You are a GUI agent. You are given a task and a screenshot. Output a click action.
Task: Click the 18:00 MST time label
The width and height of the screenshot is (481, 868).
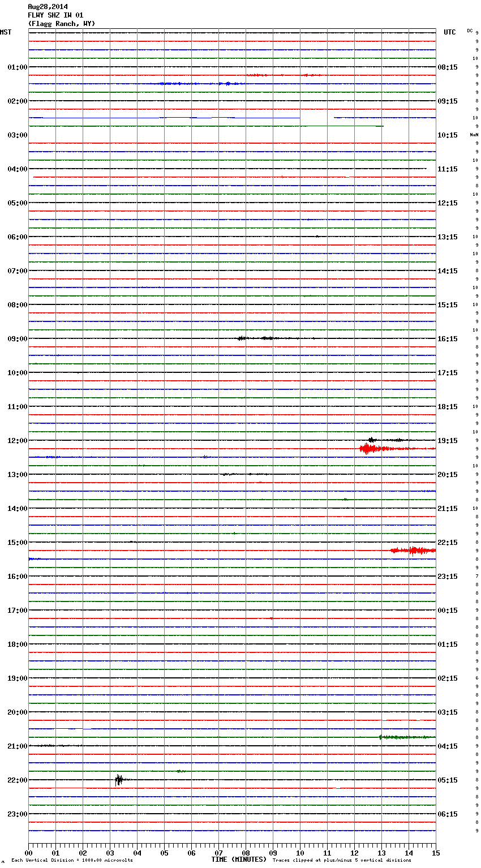18,644
